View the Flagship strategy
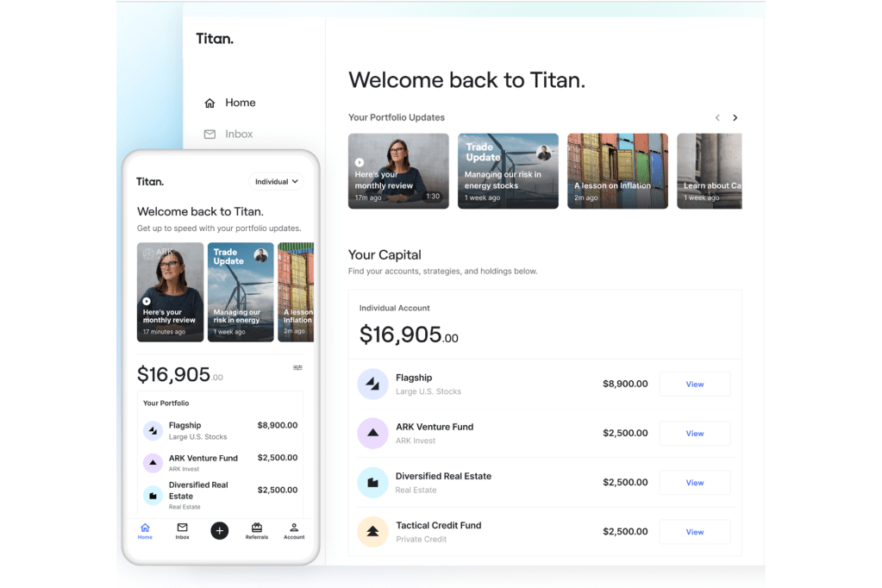This screenshot has height=588, width=882. coord(695,385)
